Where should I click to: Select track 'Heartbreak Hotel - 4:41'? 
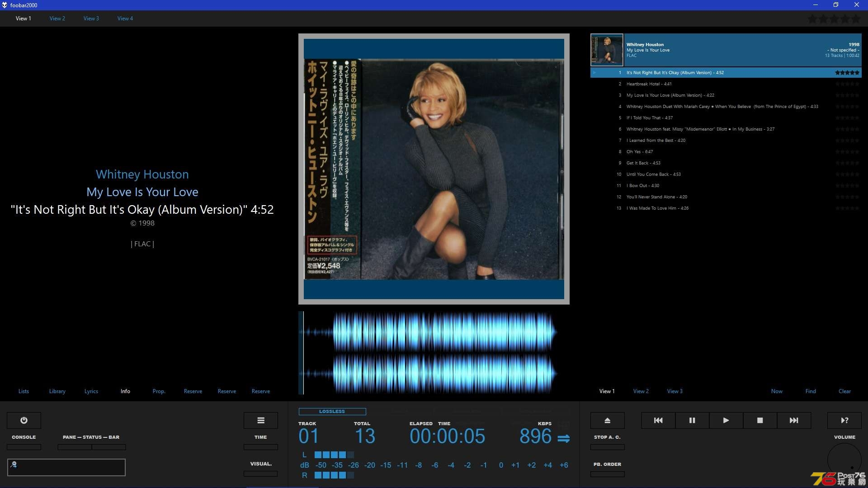click(x=726, y=84)
